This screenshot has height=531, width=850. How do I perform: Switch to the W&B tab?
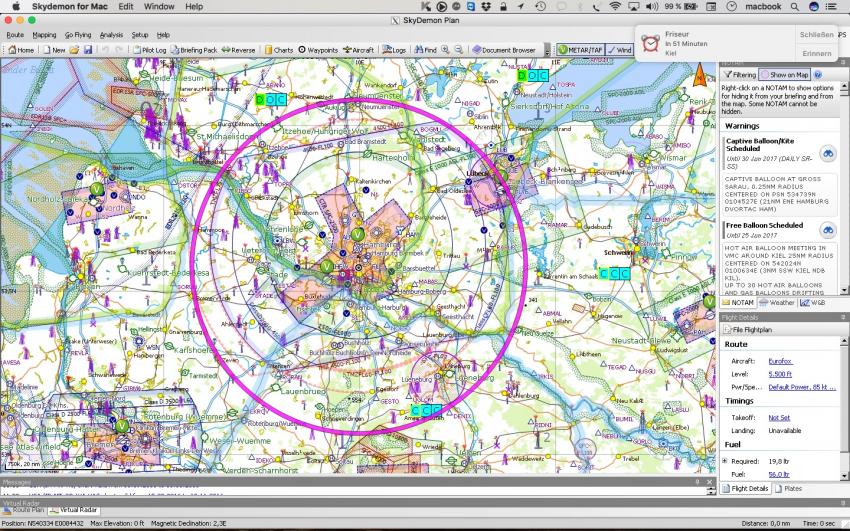click(812, 303)
